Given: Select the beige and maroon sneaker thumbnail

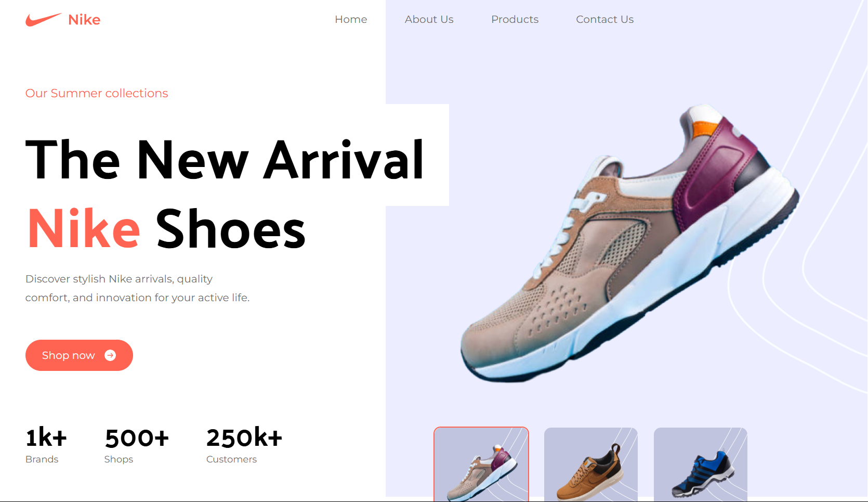Looking at the screenshot, I should click(481, 464).
